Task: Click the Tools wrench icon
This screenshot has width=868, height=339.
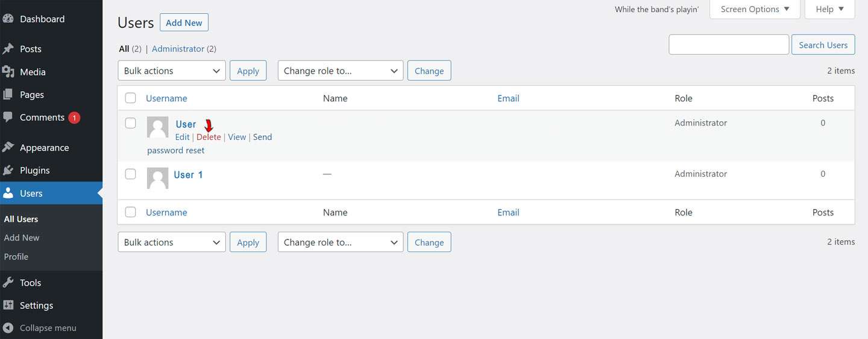Action: [8, 282]
